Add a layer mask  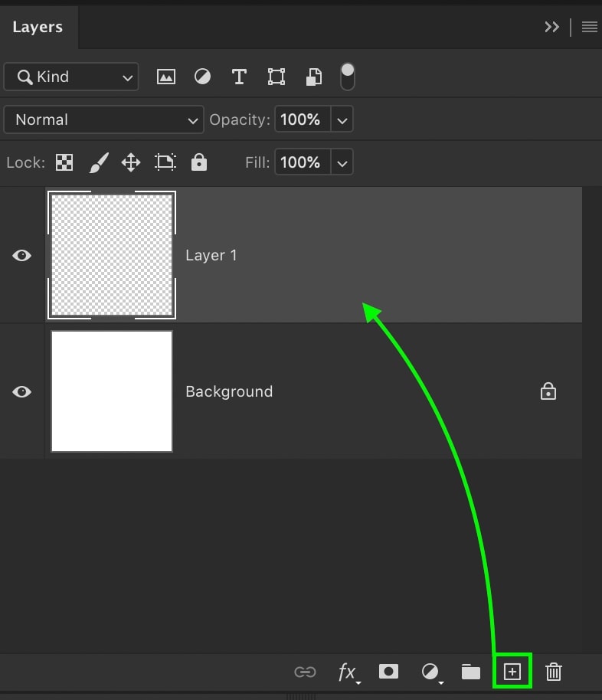pos(388,672)
